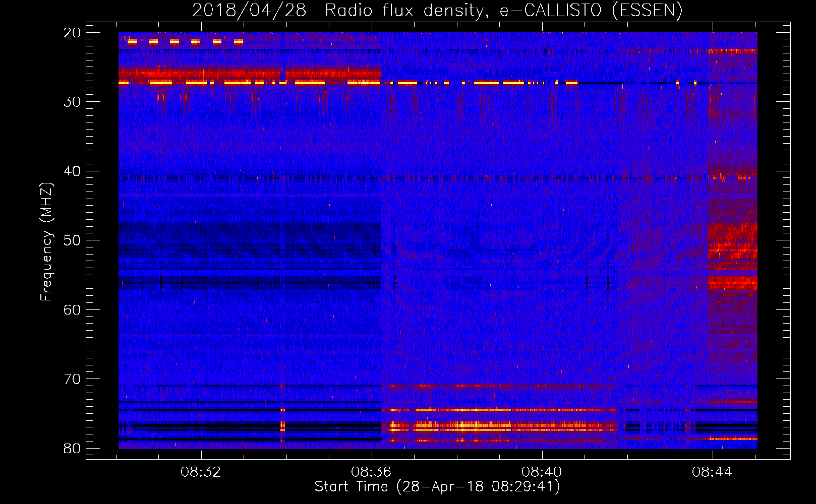Select the 'Frequency (MHZ)' axis label
The image size is (816, 504).
tap(46, 242)
